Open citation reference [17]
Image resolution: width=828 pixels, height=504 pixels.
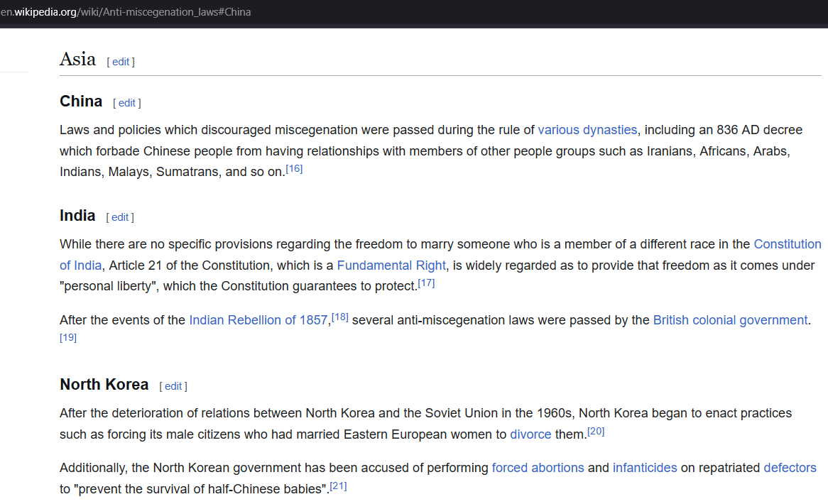click(426, 283)
